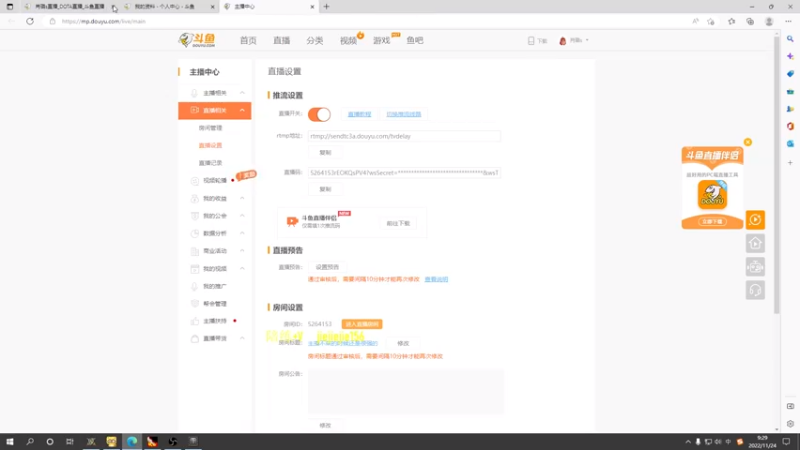The image size is (800, 450).
Task: Open the Windows Start menu
Action: pyautogui.click(x=10, y=442)
